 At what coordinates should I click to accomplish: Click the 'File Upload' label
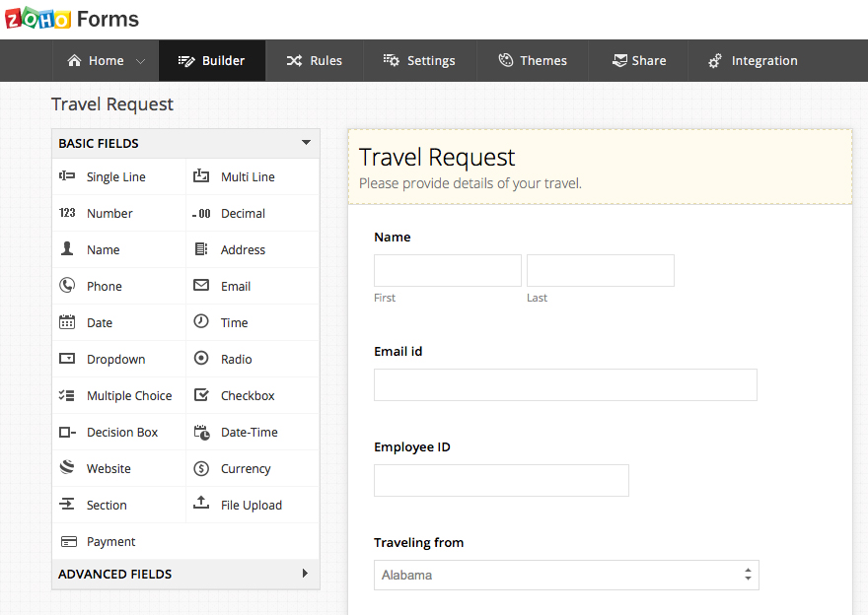[252, 506]
